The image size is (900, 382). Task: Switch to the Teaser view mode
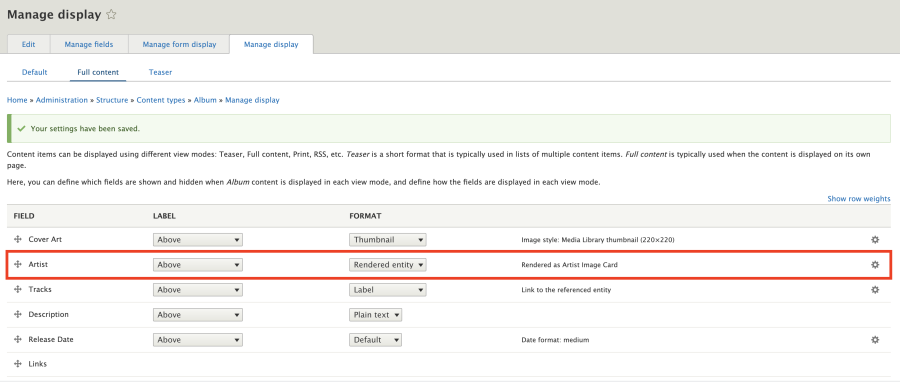coord(160,72)
